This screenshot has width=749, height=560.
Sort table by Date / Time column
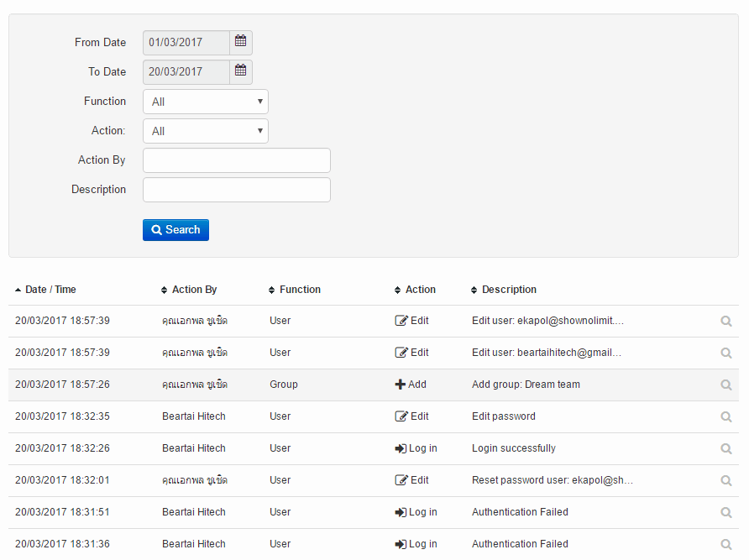[x=50, y=290]
